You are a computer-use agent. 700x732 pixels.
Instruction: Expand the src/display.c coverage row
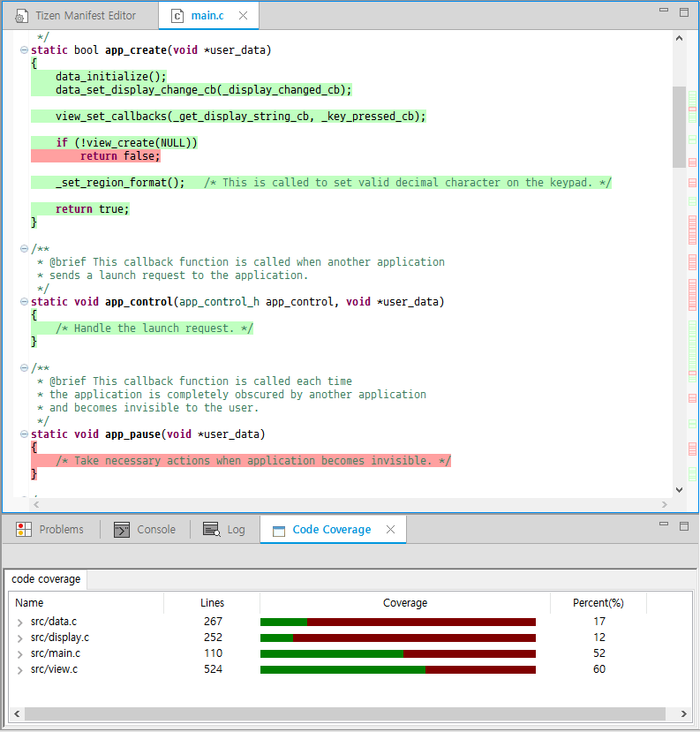(19, 638)
